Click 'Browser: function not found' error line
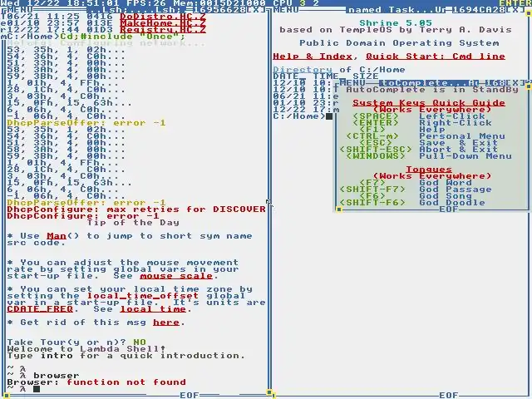The width and height of the screenshot is (532, 399). [x=96, y=382]
